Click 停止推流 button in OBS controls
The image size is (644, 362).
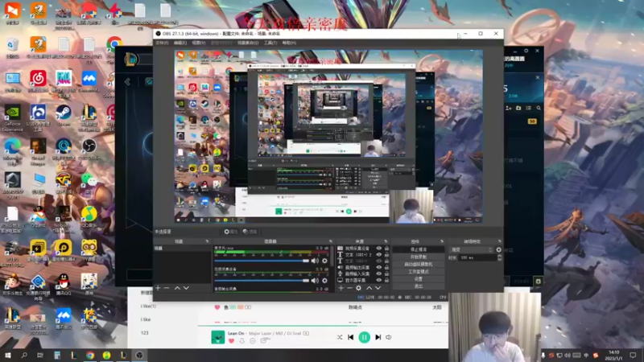(x=418, y=249)
